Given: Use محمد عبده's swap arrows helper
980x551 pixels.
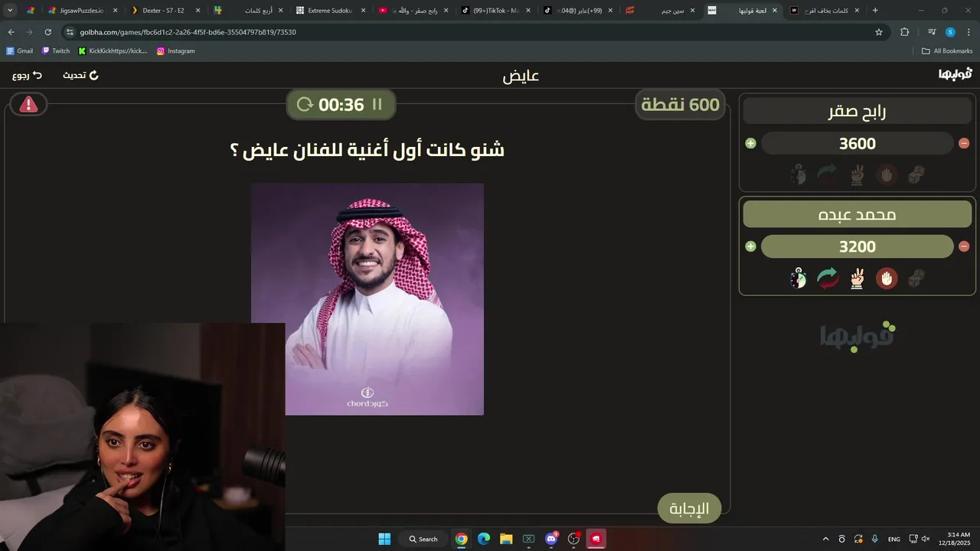Looking at the screenshot, I should tap(828, 278).
